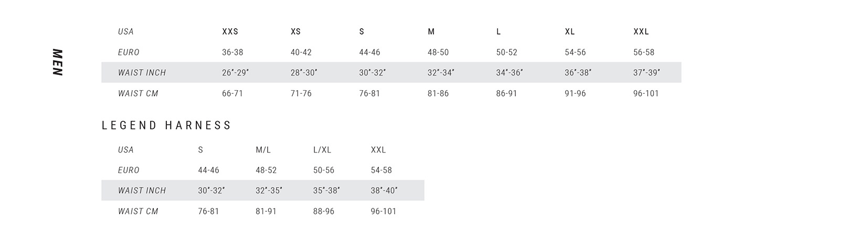Screen dimensions: 868x239
Task: Select the M size in men's table
Action: [431, 31]
